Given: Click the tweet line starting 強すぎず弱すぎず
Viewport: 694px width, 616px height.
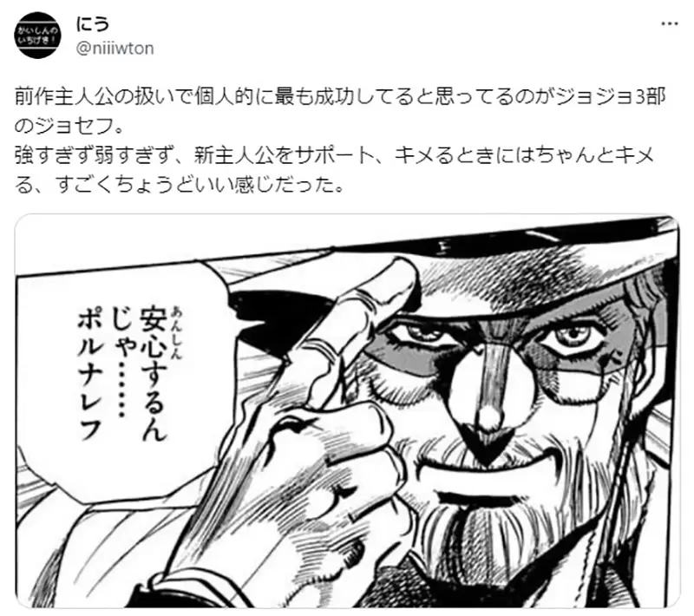Looking at the screenshot, I should [x=335, y=156].
